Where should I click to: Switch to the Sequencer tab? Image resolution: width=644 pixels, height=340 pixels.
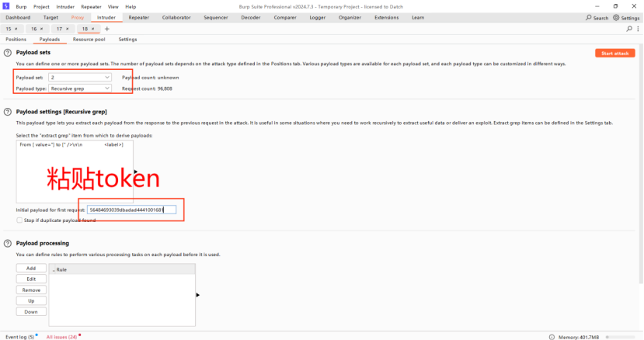216,18
